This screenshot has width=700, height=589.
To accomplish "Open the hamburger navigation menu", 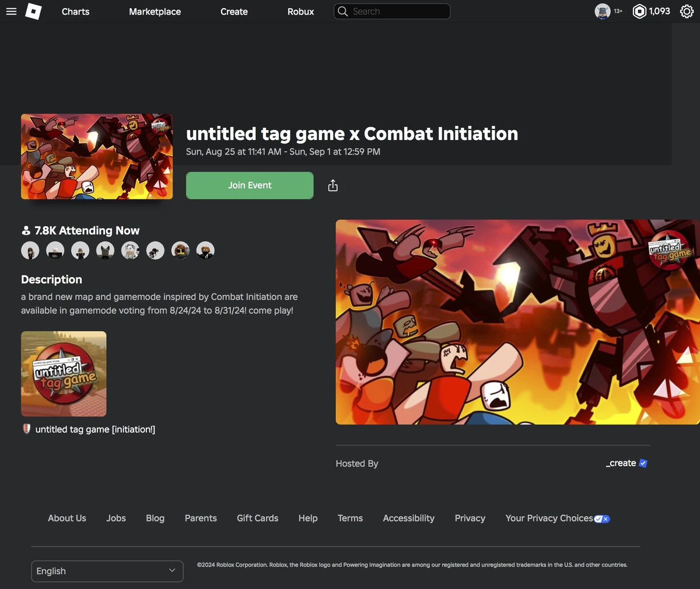I will pos(11,11).
